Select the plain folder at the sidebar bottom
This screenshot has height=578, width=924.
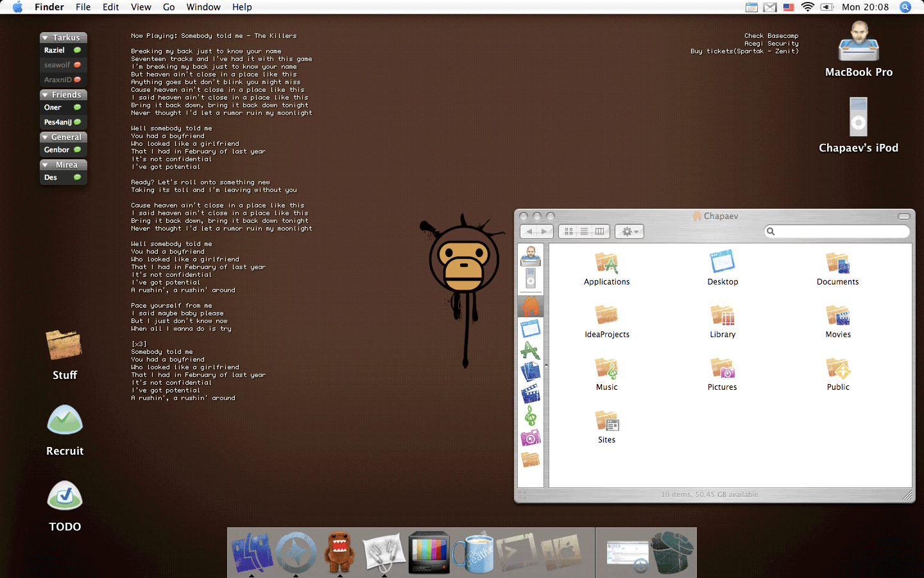coord(531,459)
